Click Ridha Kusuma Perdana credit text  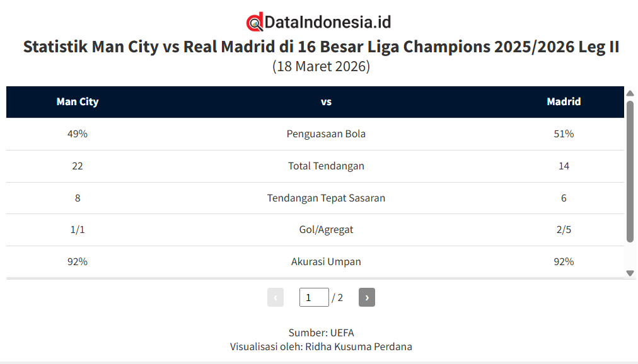[x=358, y=346]
